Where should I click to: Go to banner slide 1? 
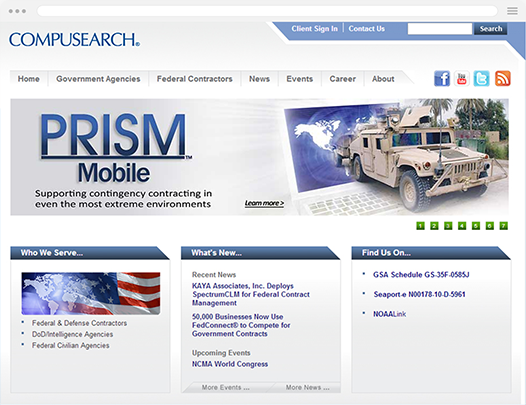pyautogui.click(x=420, y=226)
